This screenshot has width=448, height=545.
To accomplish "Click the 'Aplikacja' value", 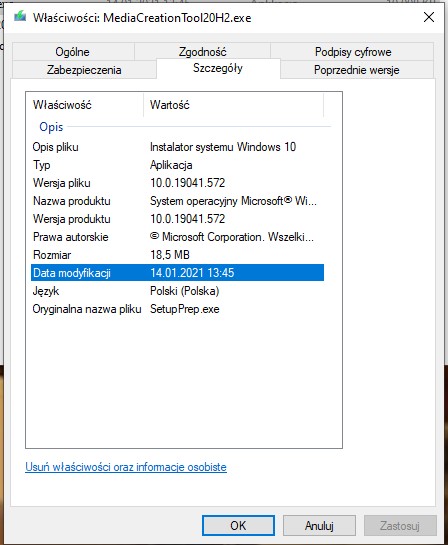I will click(x=171, y=165).
